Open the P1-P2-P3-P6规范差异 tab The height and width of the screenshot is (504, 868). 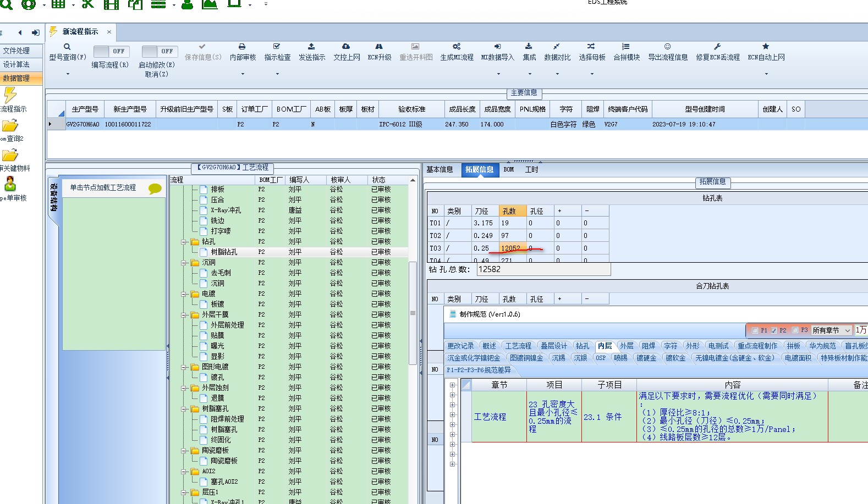(x=479, y=370)
